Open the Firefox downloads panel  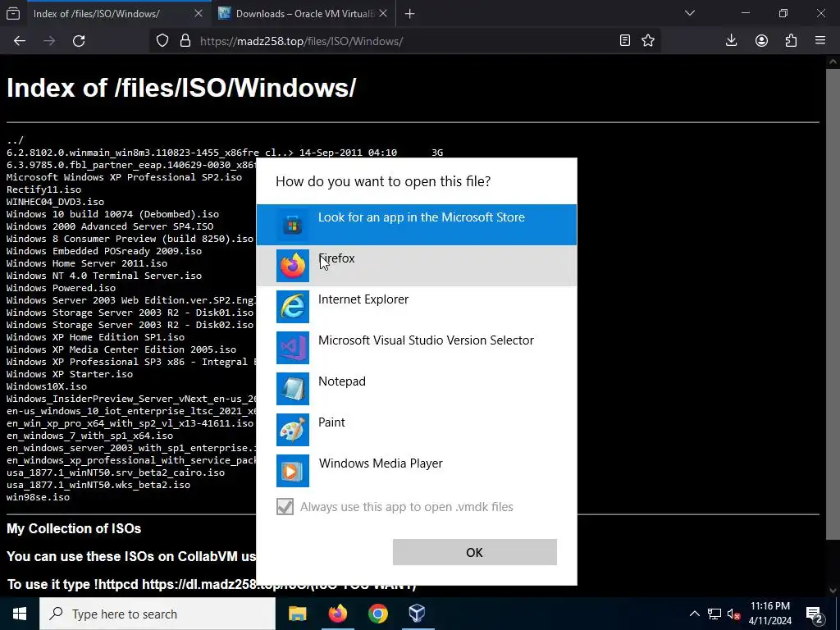[731, 41]
